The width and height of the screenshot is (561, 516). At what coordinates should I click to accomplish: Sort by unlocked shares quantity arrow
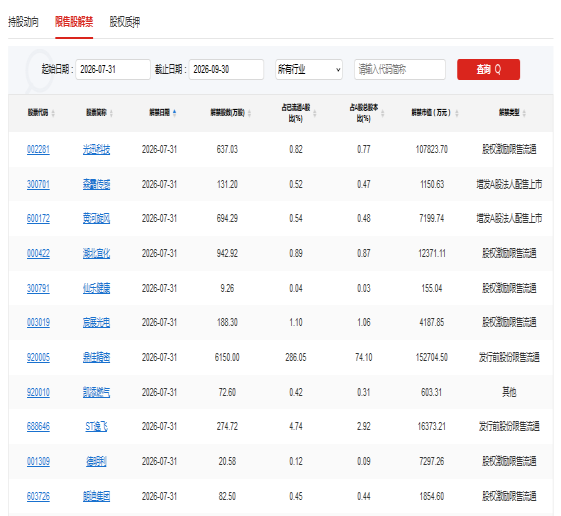[x=249, y=113]
